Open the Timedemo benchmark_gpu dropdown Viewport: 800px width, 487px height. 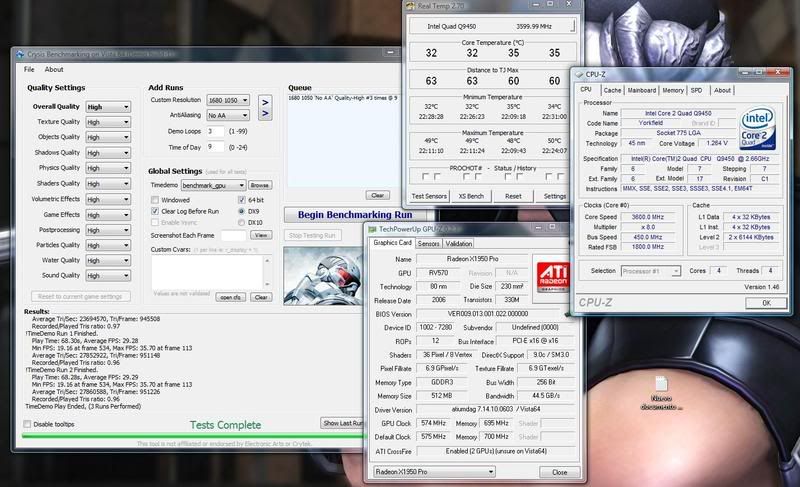(x=213, y=185)
